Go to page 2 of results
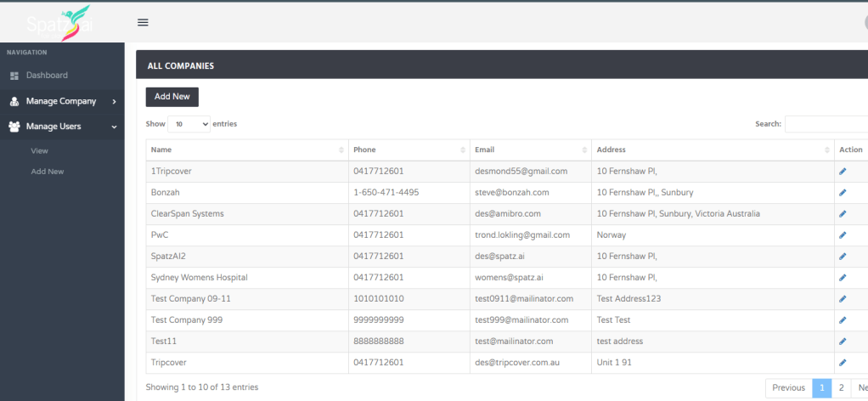This screenshot has height=401, width=868. click(x=841, y=387)
